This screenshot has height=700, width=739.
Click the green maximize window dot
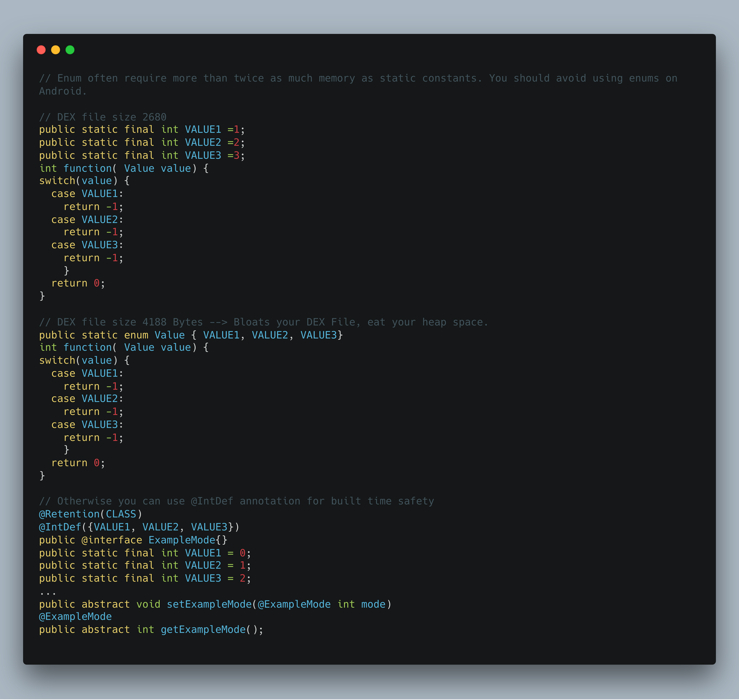(70, 50)
